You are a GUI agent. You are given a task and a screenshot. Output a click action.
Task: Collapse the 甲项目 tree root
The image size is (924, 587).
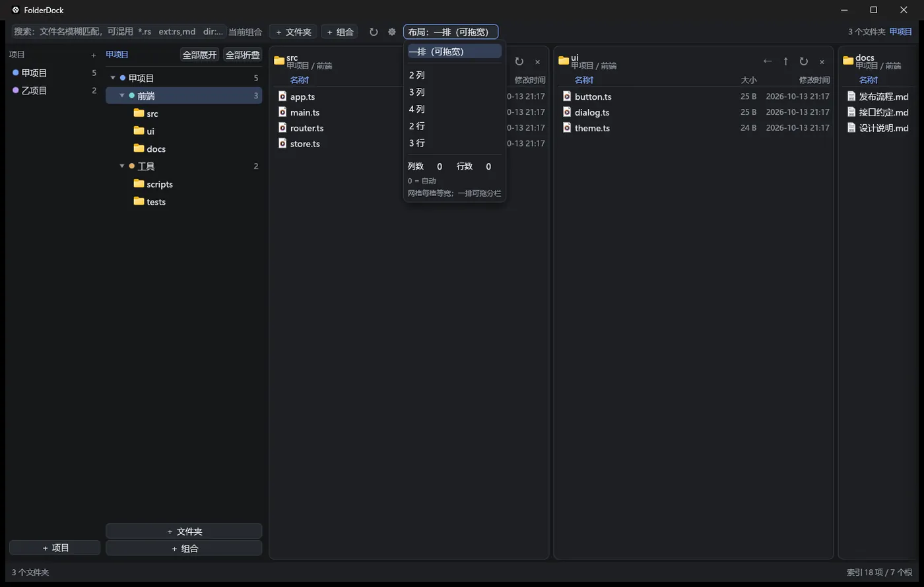click(113, 78)
